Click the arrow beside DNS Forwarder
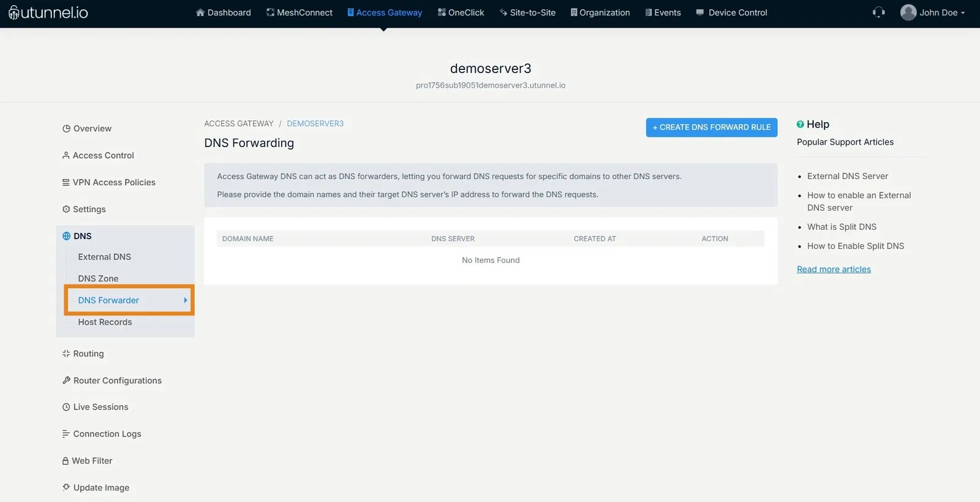This screenshot has width=980, height=502. (185, 300)
